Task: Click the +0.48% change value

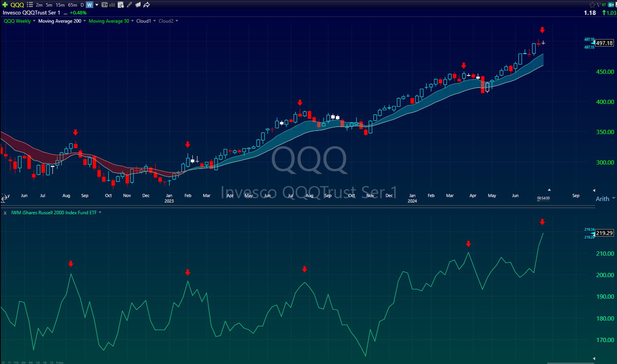Action: point(78,12)
